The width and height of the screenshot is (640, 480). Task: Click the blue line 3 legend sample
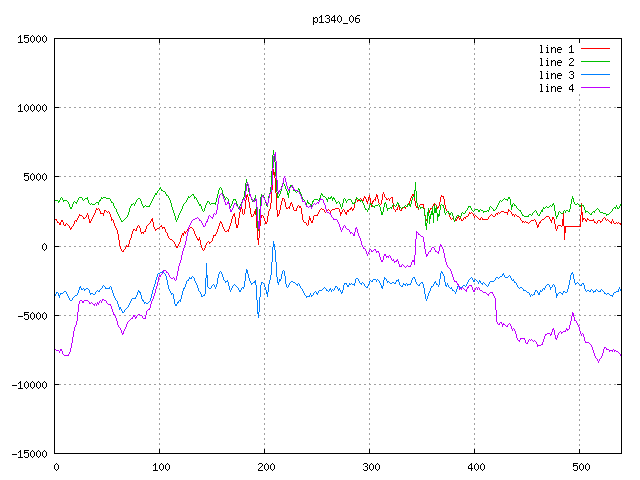(x=596, y=75)
